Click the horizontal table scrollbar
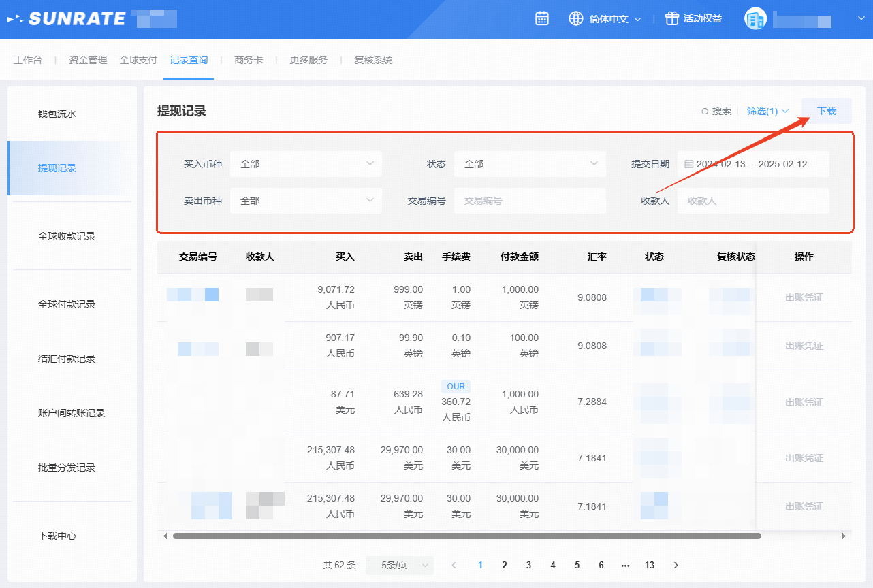Image resolution: width=873 pixels, height=588 pixels. point(466,536)
